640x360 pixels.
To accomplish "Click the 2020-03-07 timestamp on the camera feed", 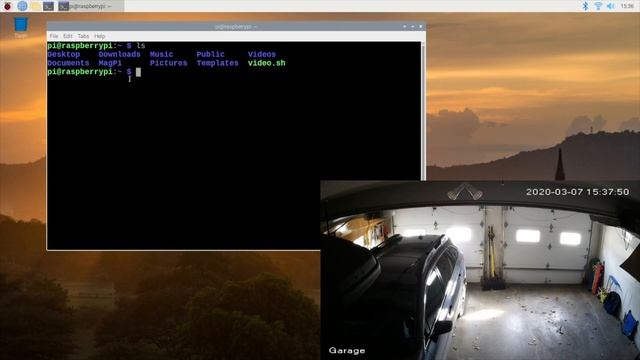I will (578, 192).
